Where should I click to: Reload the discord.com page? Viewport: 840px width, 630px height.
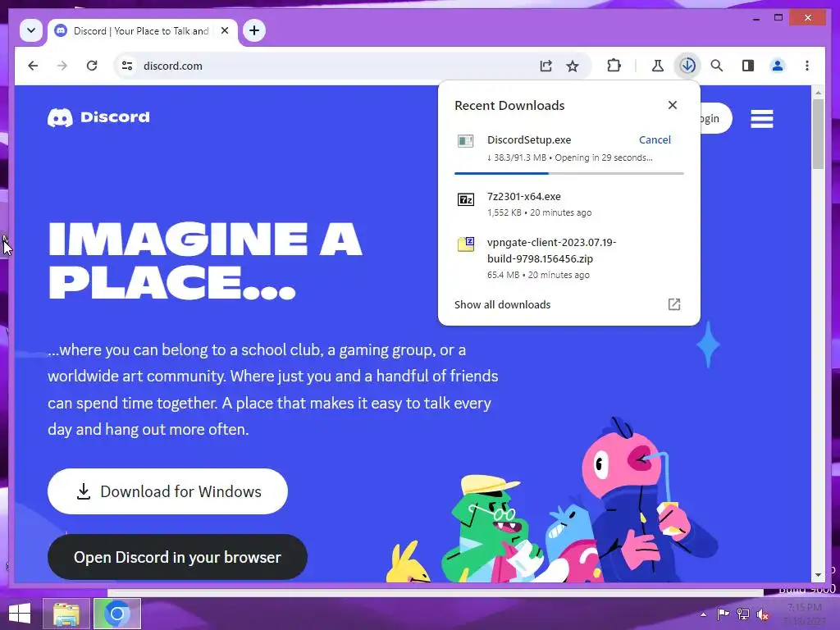click(92, 66)
